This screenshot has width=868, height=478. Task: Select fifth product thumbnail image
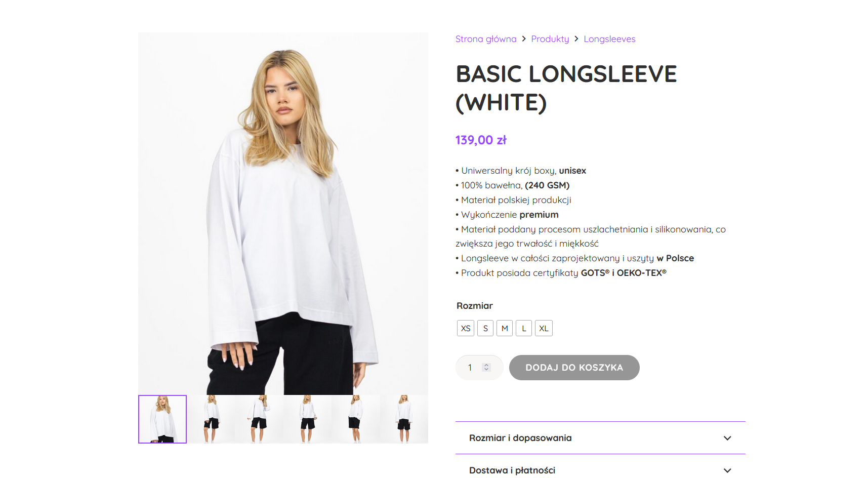pos(356,419)
